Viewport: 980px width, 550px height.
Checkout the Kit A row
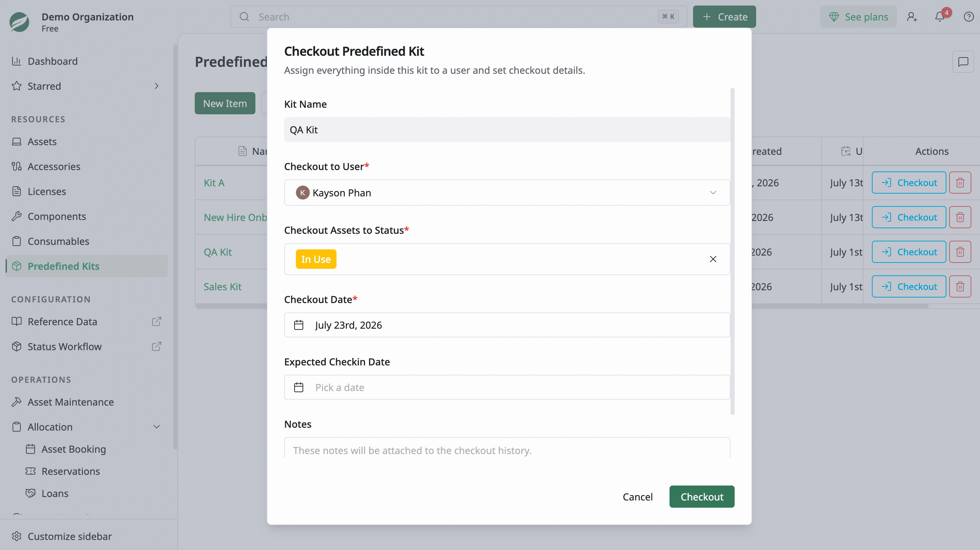click(909, 183)
